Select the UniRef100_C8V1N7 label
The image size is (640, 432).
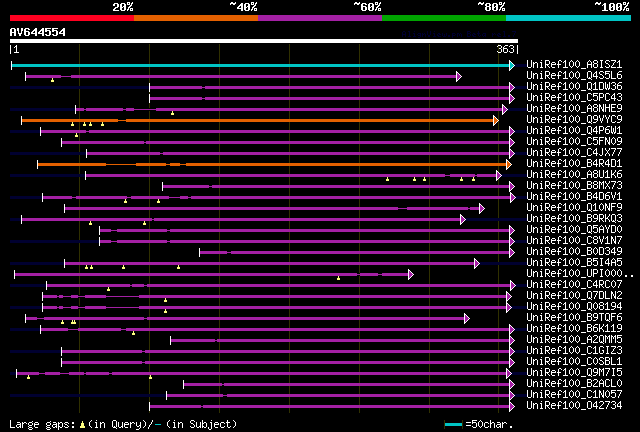point(574,241)
